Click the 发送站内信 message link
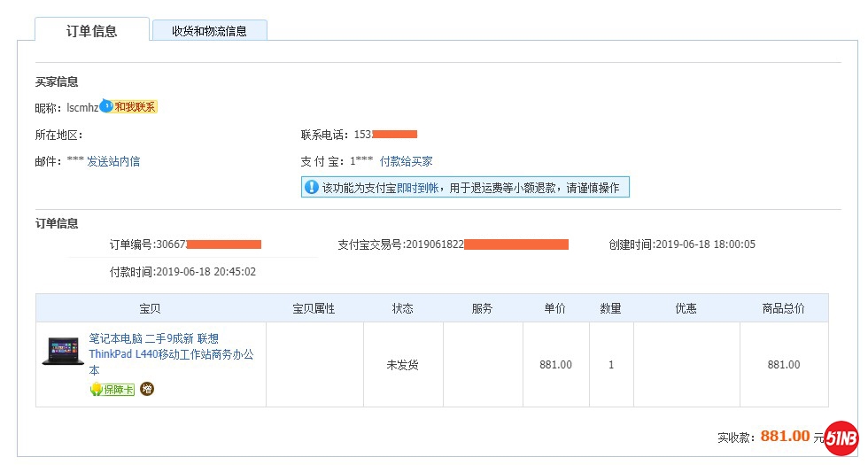The height and width of the screenshot is (465, 868). click(x=113, y=161)
